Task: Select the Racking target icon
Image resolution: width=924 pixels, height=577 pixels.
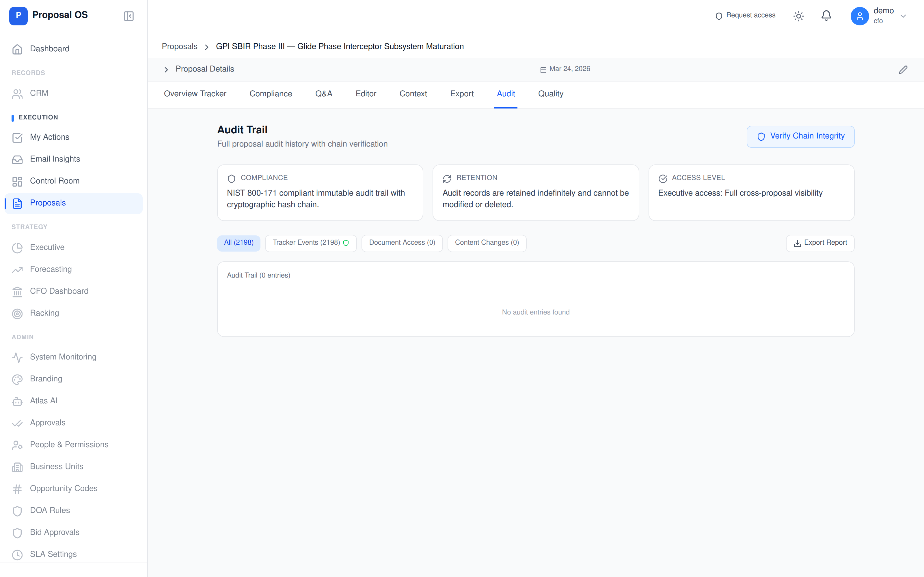Action: click(17, 313)
